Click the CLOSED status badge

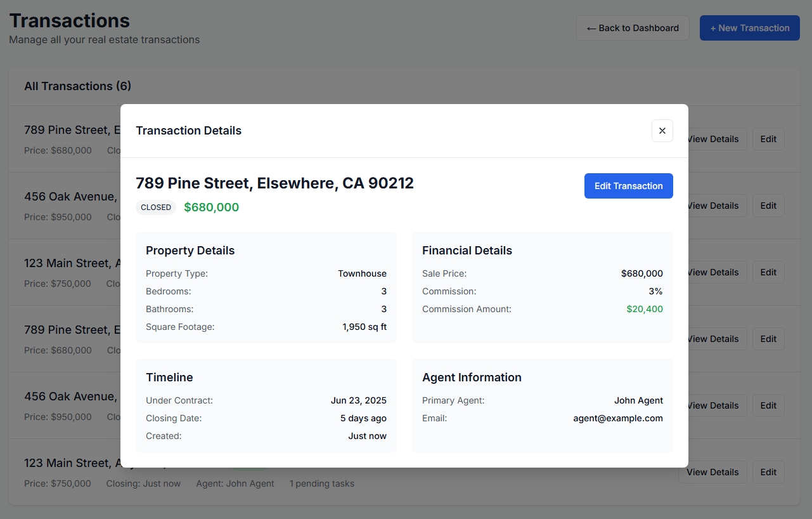click(x=156, y=207)
